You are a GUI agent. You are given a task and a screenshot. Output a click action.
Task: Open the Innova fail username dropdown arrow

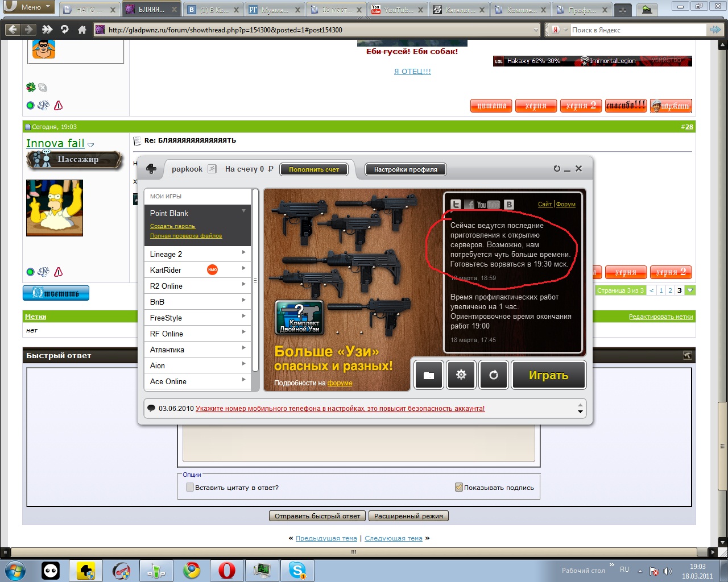(91, 145)
